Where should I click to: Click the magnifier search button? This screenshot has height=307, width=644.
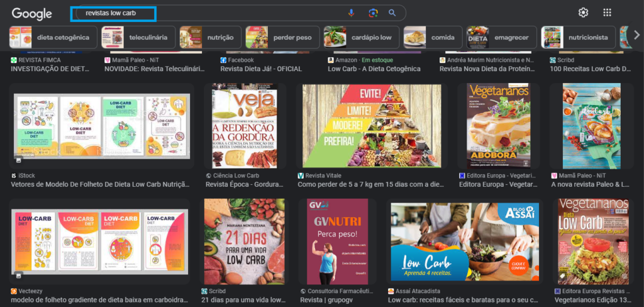392,13
